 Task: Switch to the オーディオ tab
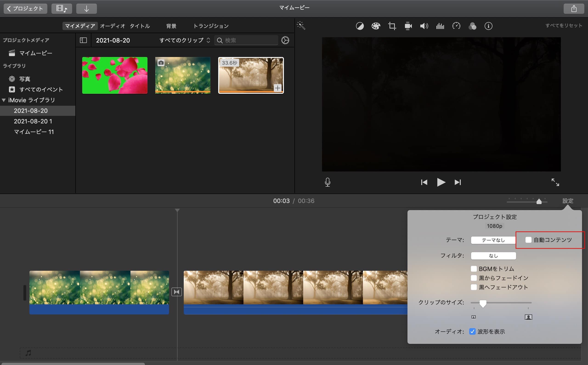(x=112, y=26)
